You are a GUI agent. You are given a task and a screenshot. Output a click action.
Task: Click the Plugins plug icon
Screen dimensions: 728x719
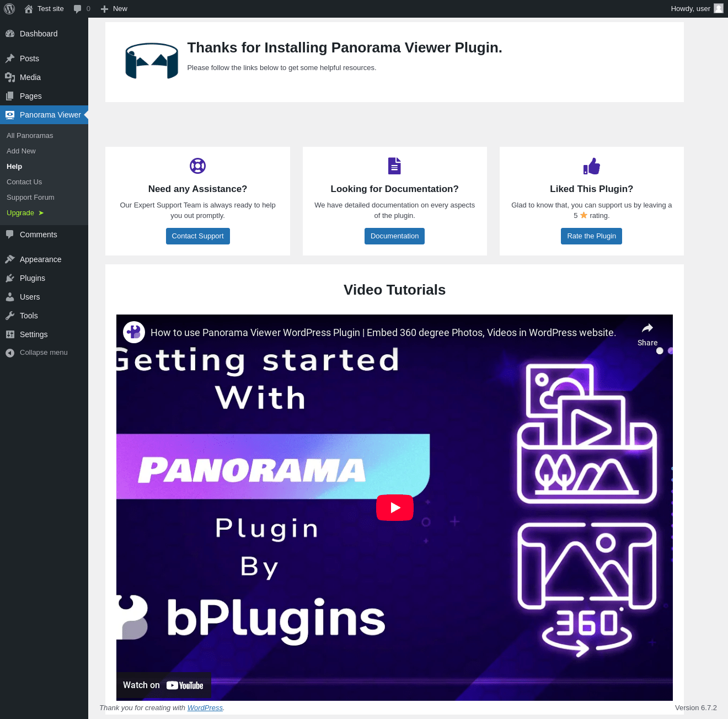tap(10, 278)
